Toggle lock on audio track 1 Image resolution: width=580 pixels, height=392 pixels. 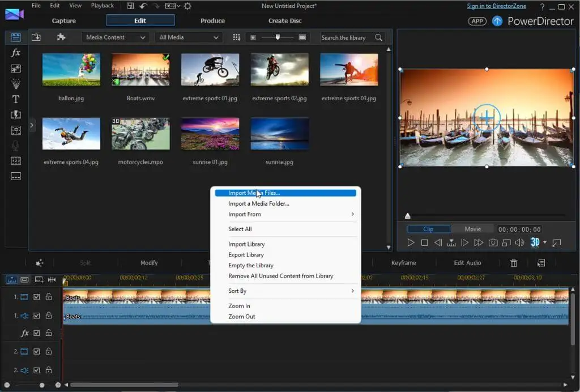(49, 316)
